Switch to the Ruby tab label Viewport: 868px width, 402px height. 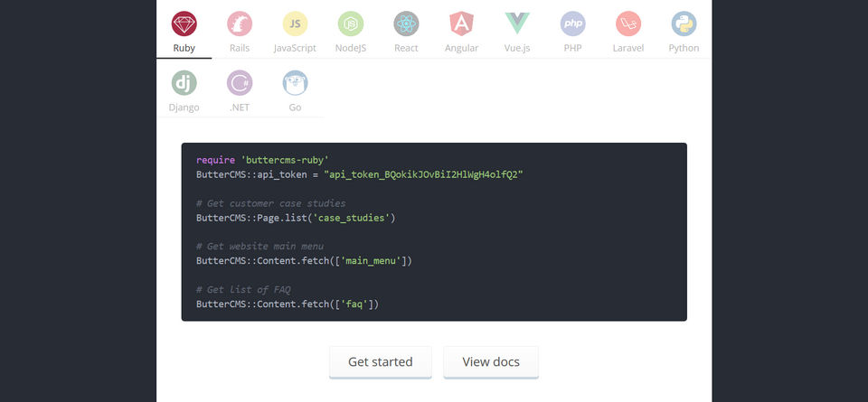click(x=184, y=48)
